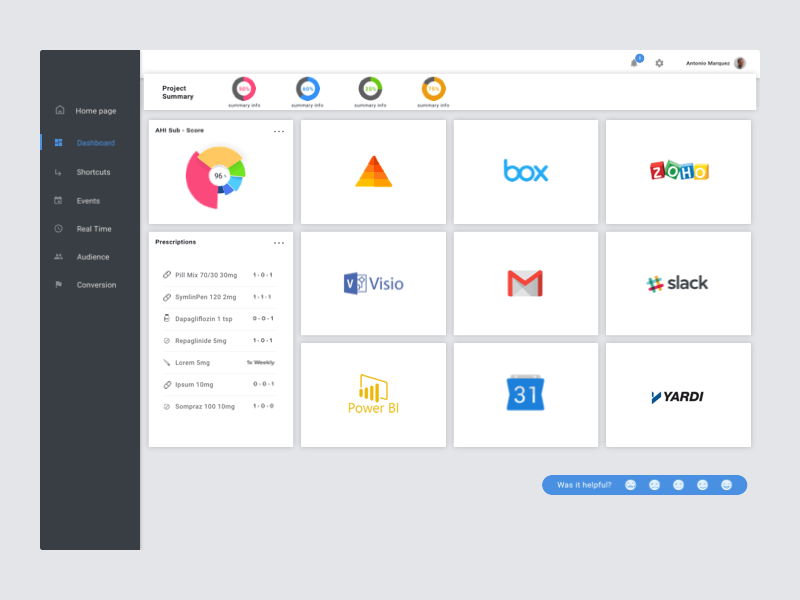This screenshot has width=800, height=600.
Task: Open the Audience section from the sidebar
Action: click(95, 256)
